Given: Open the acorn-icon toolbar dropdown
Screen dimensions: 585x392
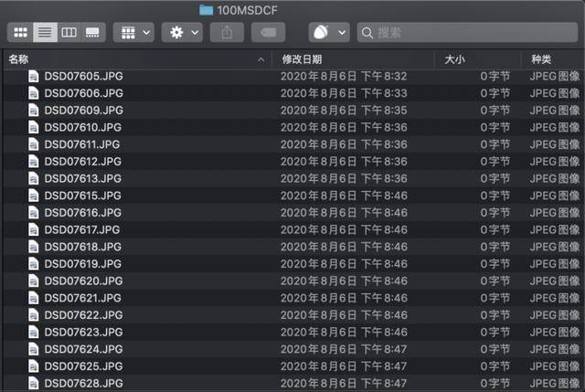Looking at the screenshot, I should coord(328,33).
